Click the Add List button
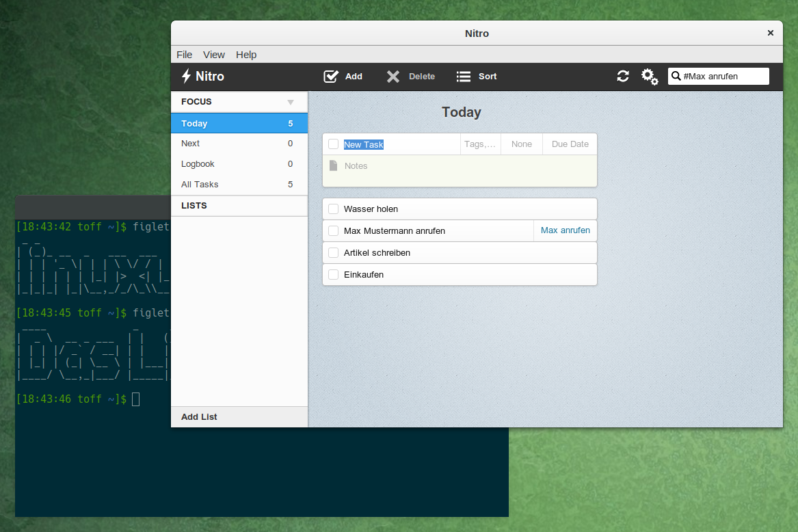Image resolution: width=798 pixels, height=532 pixels. point(239,417)
